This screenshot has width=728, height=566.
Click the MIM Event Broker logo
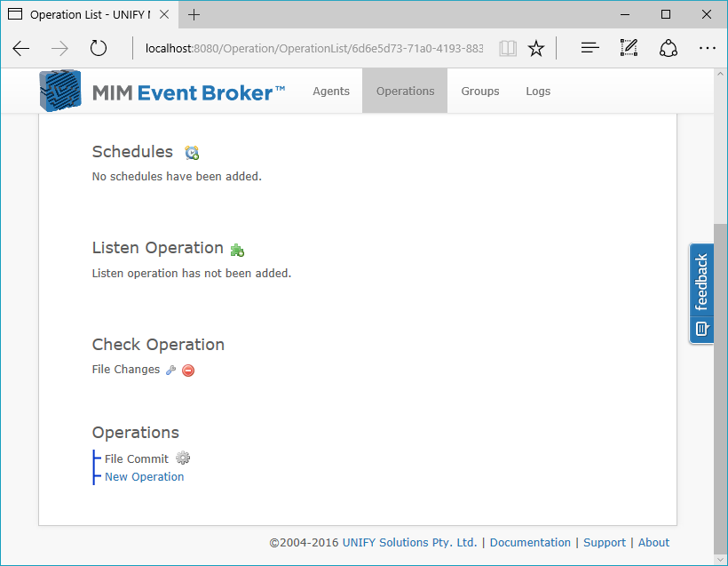162,92
